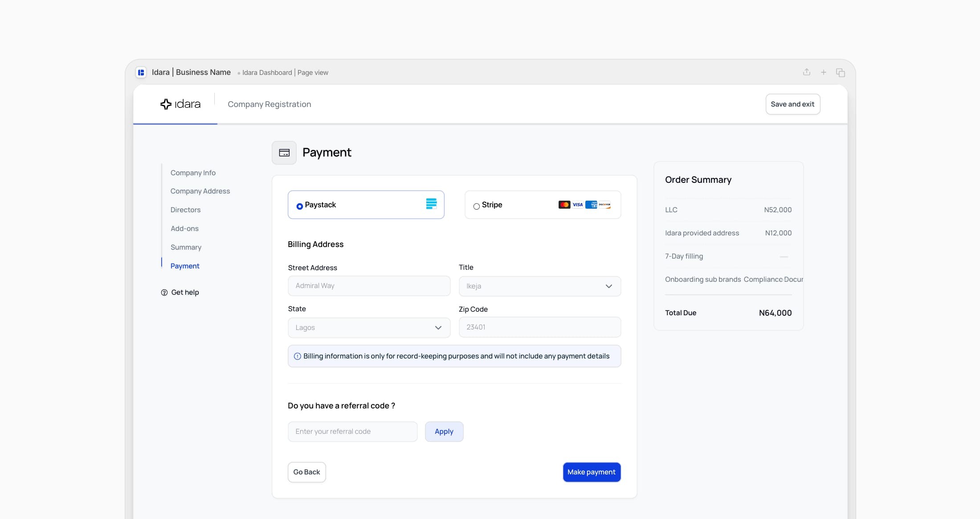Click the Apply referral code button
The width and height of the screenshot is (980, 519).
click(x=444, y=432)
